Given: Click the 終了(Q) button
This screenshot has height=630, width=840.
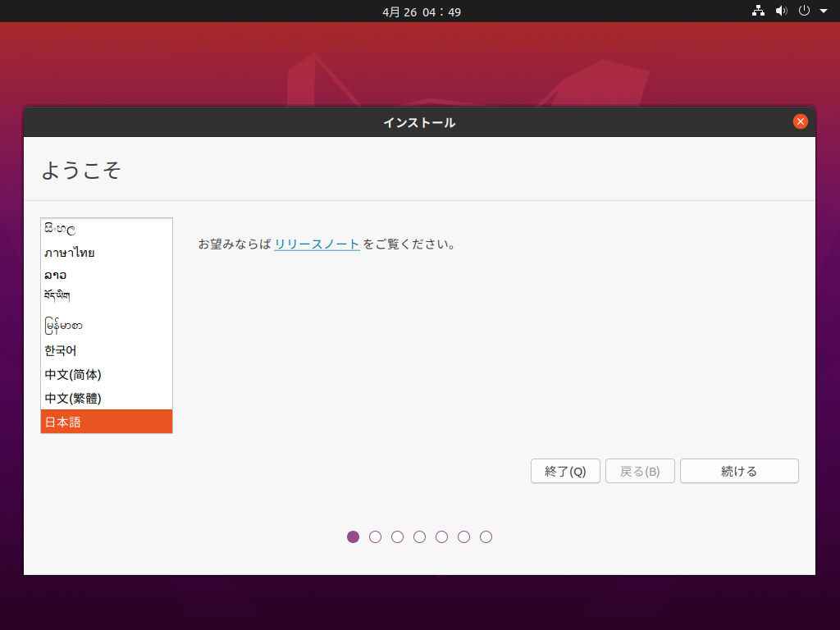Looking at the screenshot, I should click(565, 471).
